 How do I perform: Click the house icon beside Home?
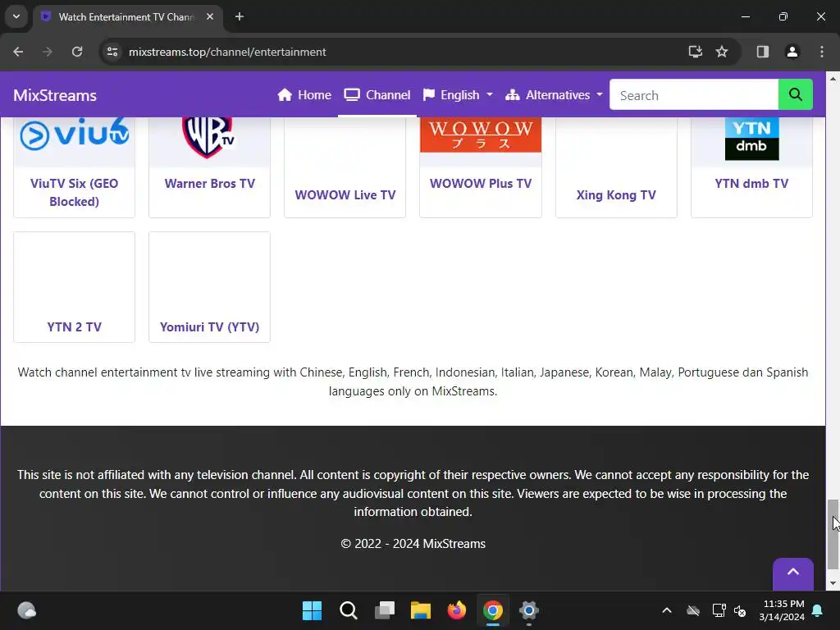(285, 95)
